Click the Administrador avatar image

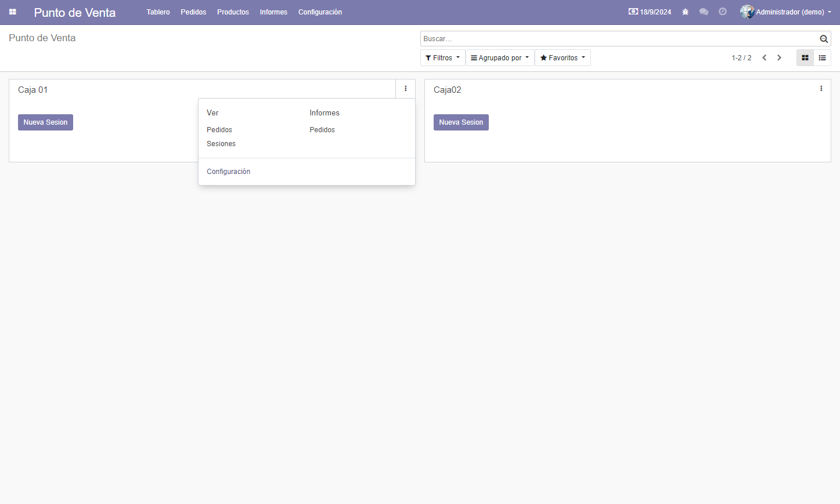click(x=747, y=12)
